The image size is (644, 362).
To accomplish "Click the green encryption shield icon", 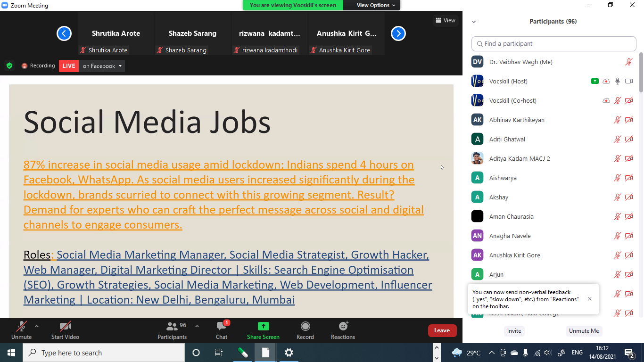I will pos(9,66).
